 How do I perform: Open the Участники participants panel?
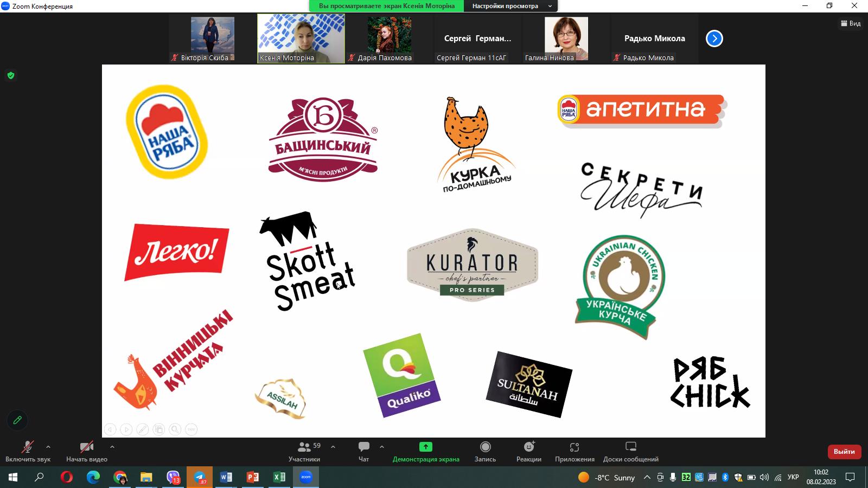tap(304, 452)
